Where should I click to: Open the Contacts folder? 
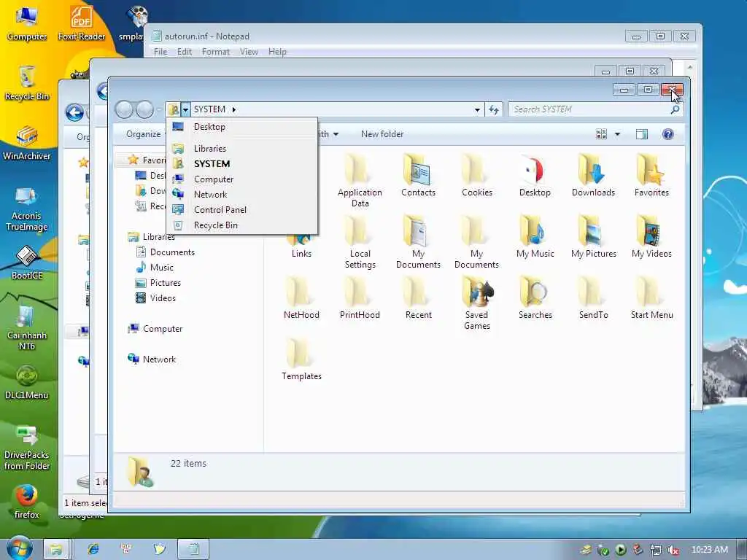(418, 175)
